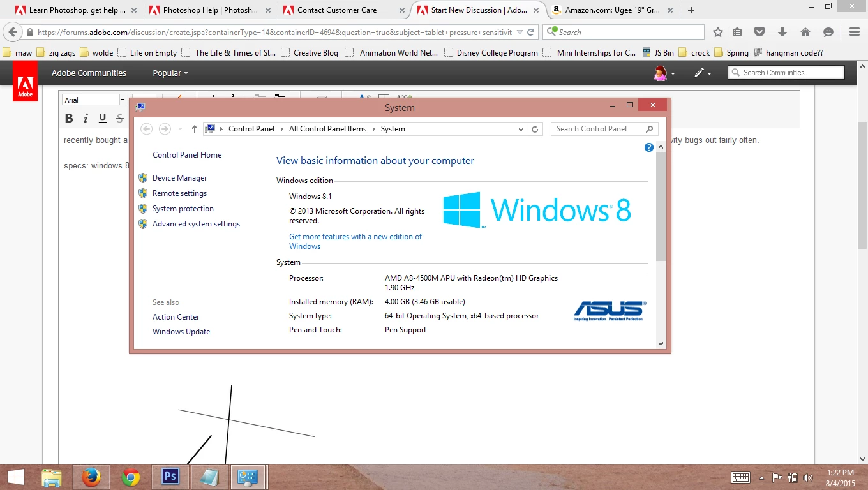
Task: Click the Bold formatting icon in the editor
Action: (x=69, y=118)
